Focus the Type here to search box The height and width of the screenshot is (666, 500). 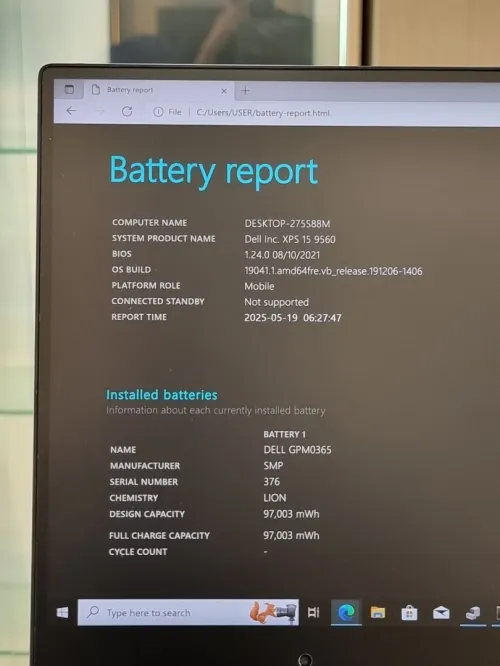click(188, 612)
